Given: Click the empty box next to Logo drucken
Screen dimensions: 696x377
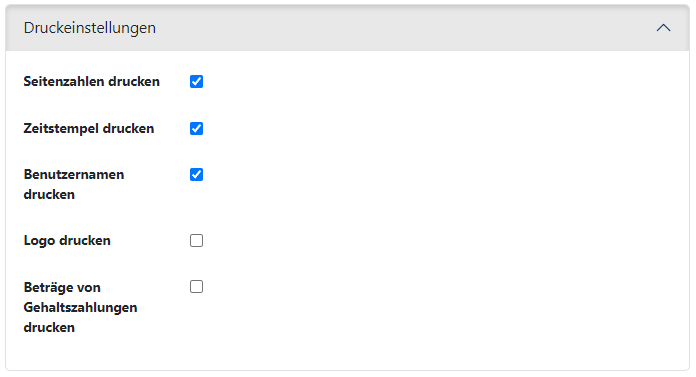Looking at the screenshot, I should [196, 241].
